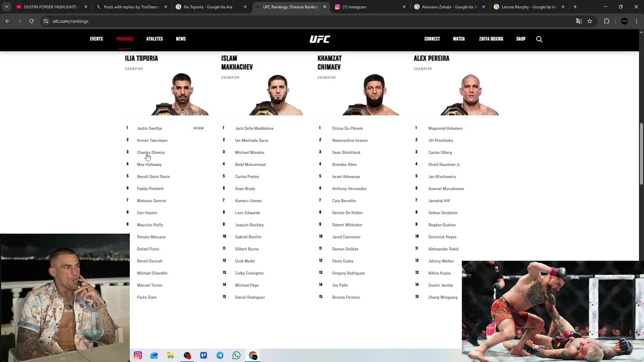The height and width of the screenshot is (362, 644).
Task: Open a new tab with the plus button
Action: [575, 7]
